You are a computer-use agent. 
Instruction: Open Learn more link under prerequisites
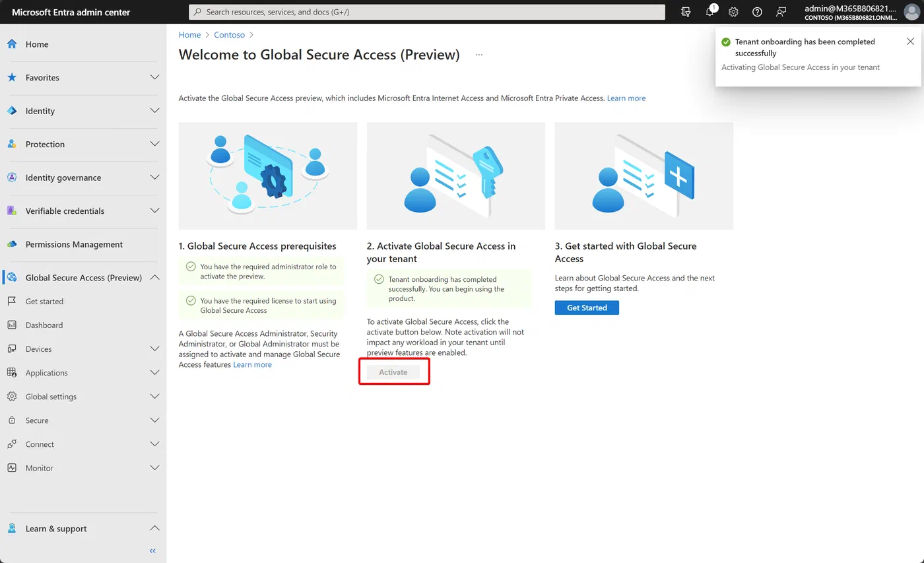pos(252,364)
